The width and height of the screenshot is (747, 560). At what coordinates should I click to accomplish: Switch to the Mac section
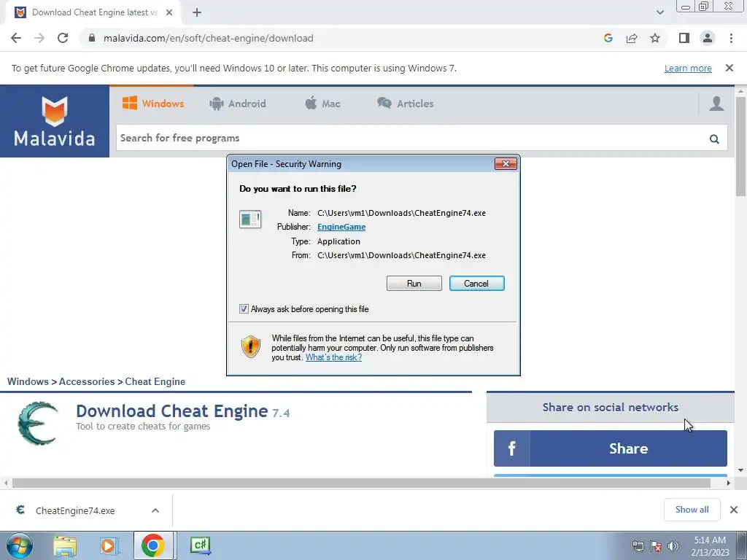(322, 104)
